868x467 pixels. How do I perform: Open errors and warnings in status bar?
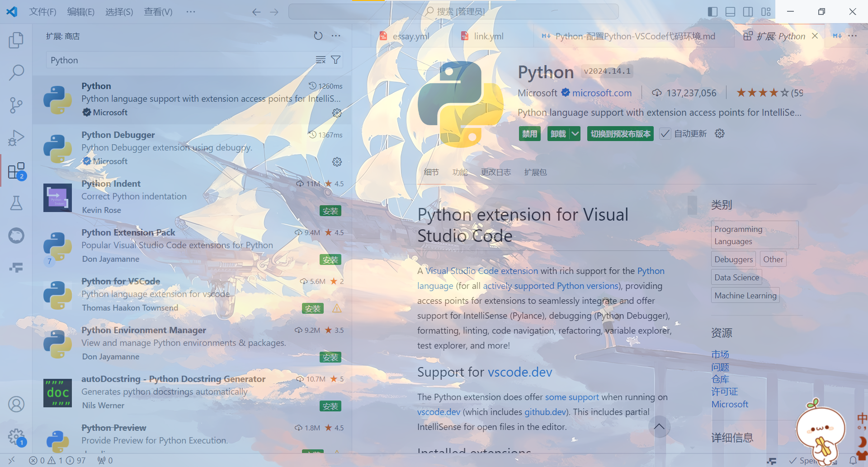pyautogui.click(x=57, y=460)
